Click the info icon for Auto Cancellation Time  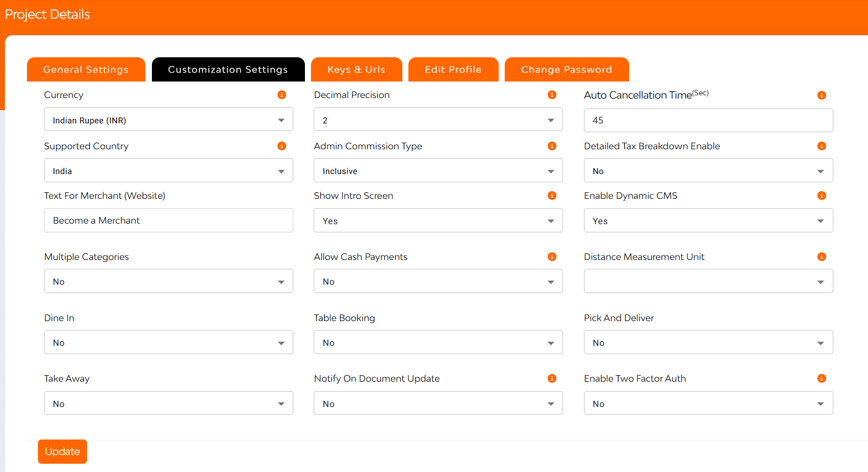tap(822, 95)
